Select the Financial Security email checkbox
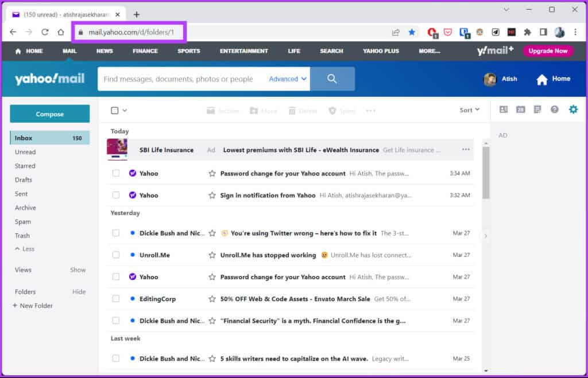The width and height of the screenshot is (588, 378). click(x=116, y=321)
